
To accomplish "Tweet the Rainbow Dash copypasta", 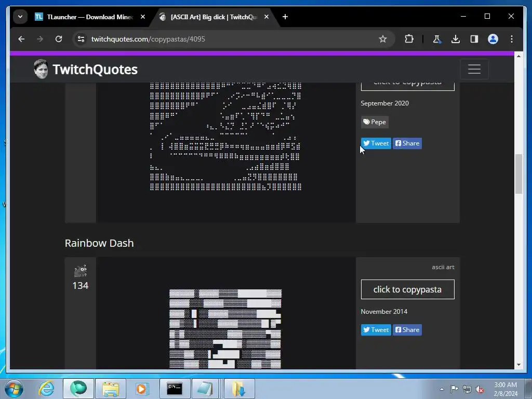I will (376, 330).
